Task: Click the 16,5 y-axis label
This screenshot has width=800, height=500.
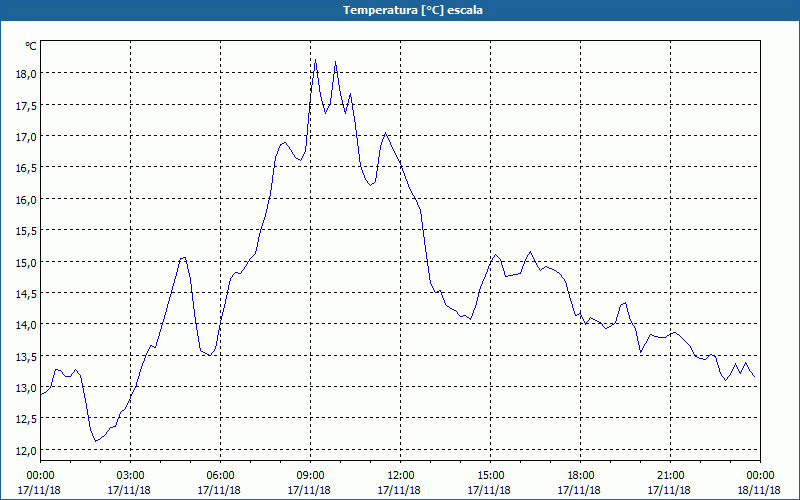Action: click(x=27, y=168)
